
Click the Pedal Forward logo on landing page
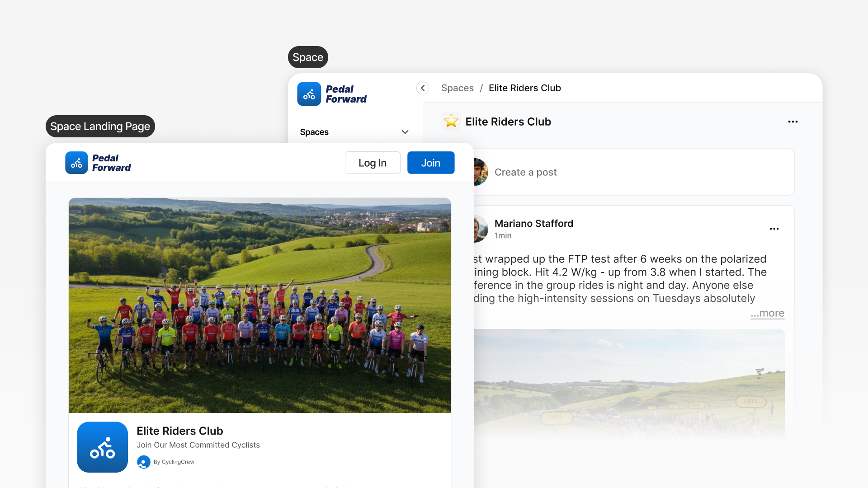76,163
